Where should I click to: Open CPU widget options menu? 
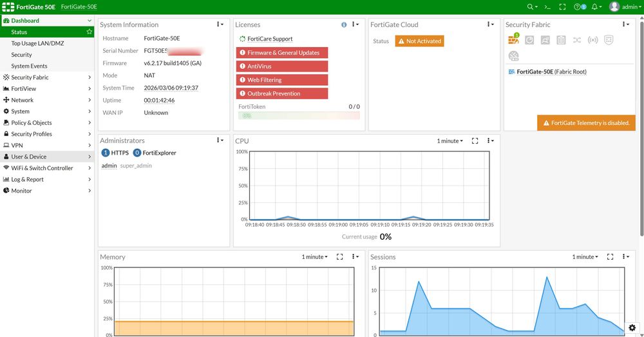tap(490, 140)
